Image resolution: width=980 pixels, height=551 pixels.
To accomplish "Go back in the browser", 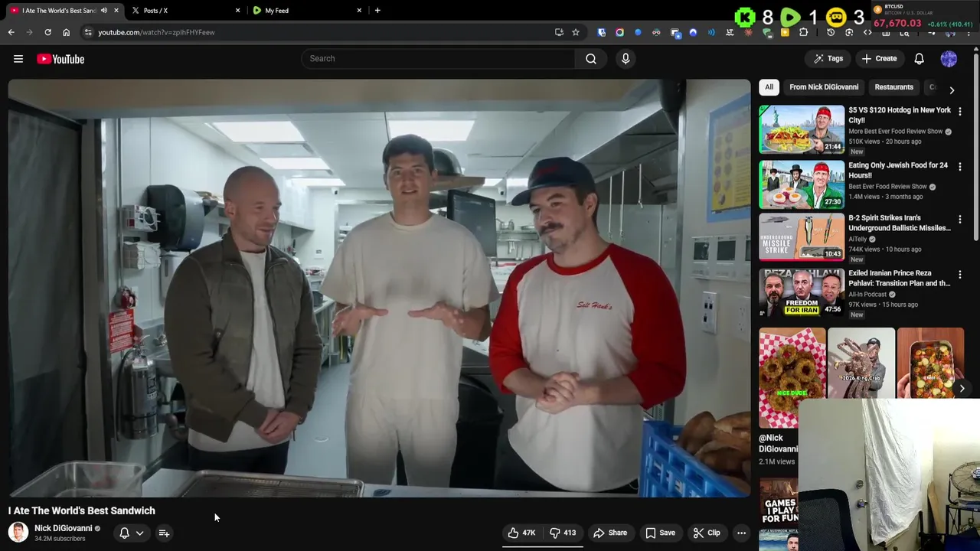I will coord(11,32).
